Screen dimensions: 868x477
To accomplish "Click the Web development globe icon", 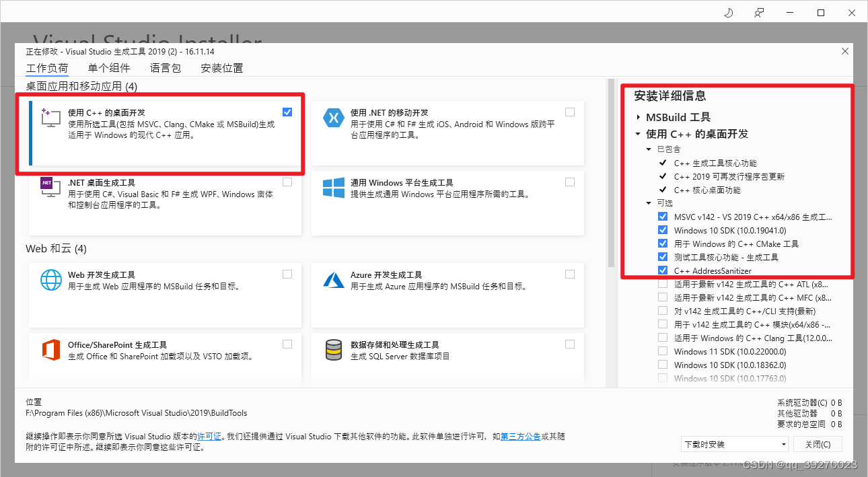I will [x=50, y=279].
